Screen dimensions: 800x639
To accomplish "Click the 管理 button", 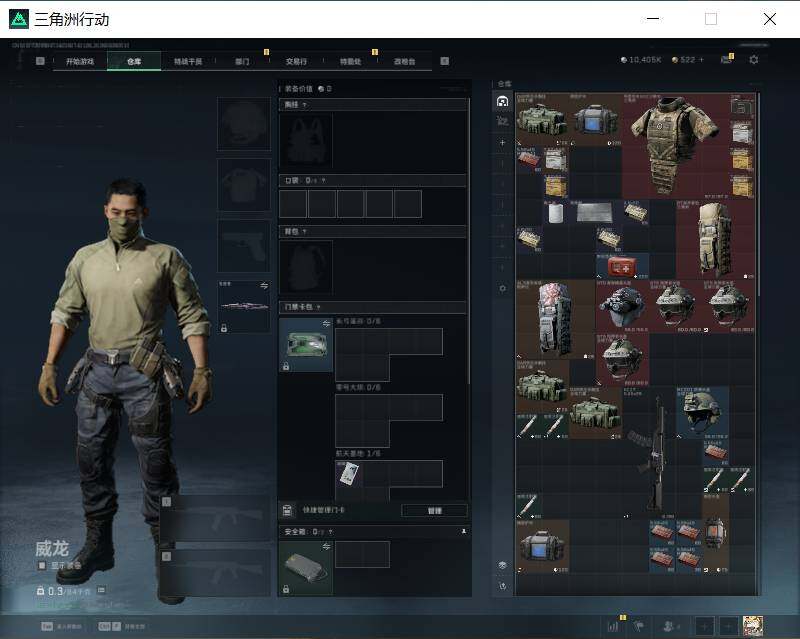I will click(434, 510).
